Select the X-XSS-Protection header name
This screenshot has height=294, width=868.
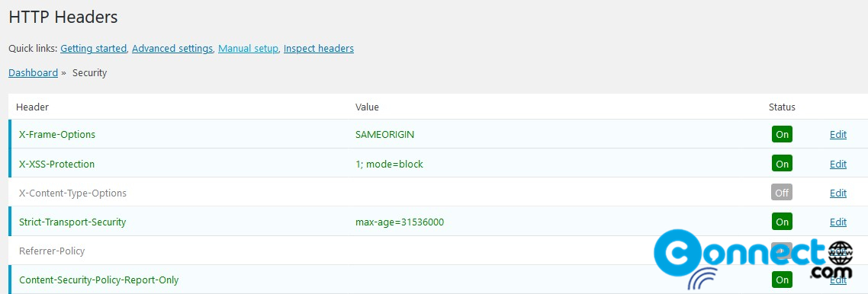click(56, 164)
